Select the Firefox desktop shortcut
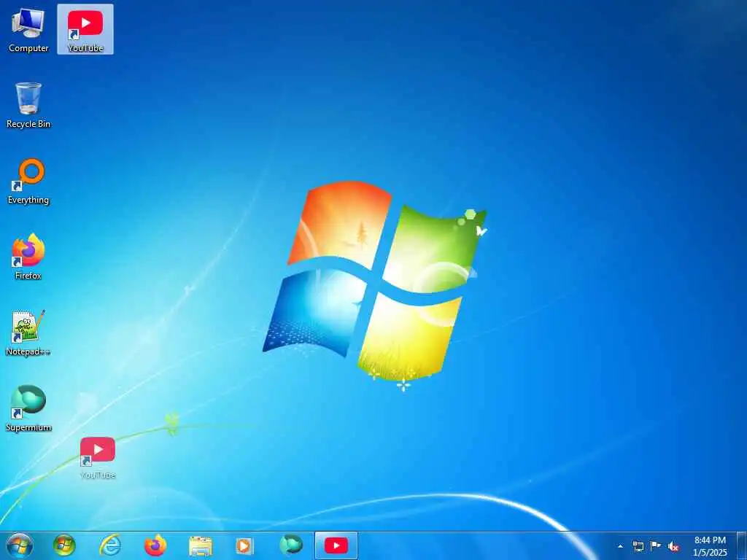This screenshot has height=560, width=747. coord(28,257)
